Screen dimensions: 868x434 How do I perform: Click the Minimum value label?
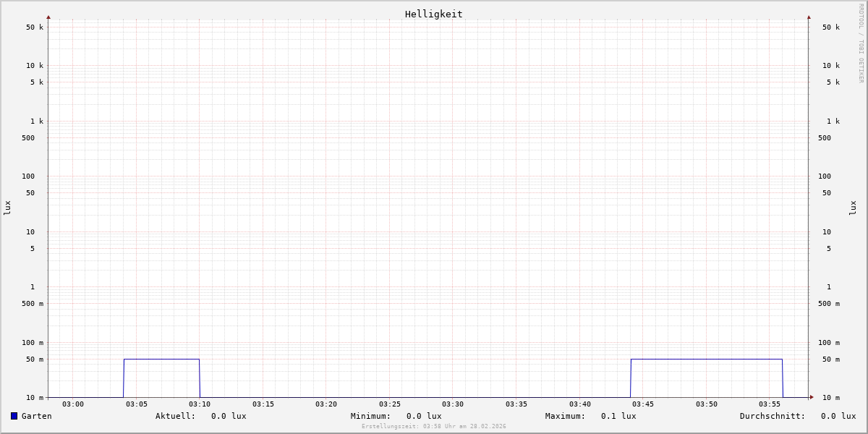click(396, 416)
